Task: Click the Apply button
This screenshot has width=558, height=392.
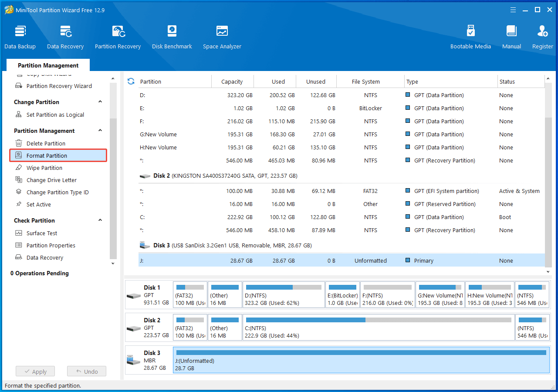Action: [x=35, y=372]
